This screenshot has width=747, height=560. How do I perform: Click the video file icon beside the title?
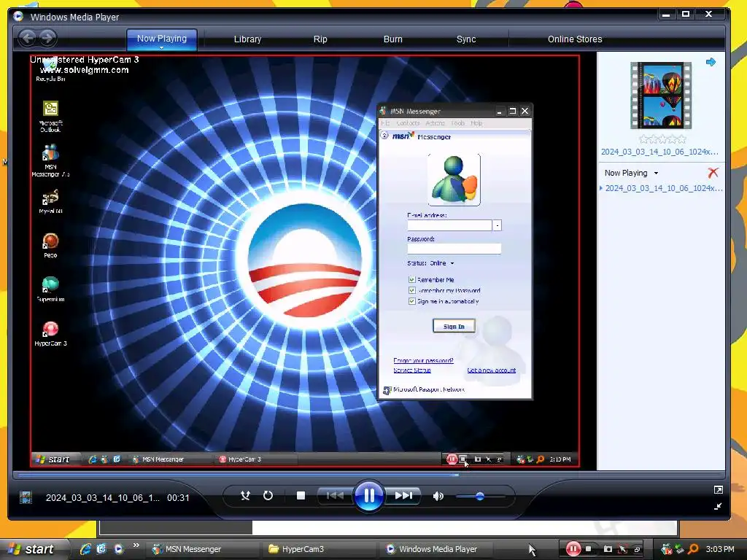pos(26,497)
